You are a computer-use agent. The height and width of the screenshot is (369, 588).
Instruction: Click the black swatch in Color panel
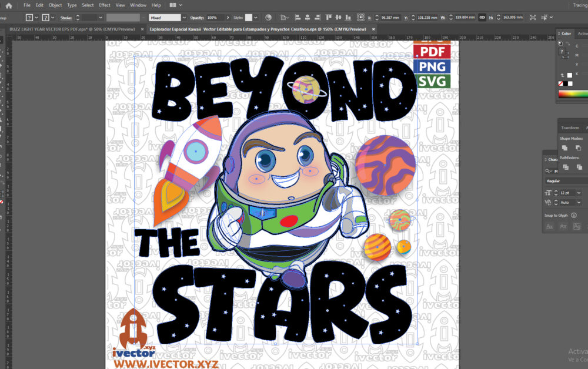point(566,83)
